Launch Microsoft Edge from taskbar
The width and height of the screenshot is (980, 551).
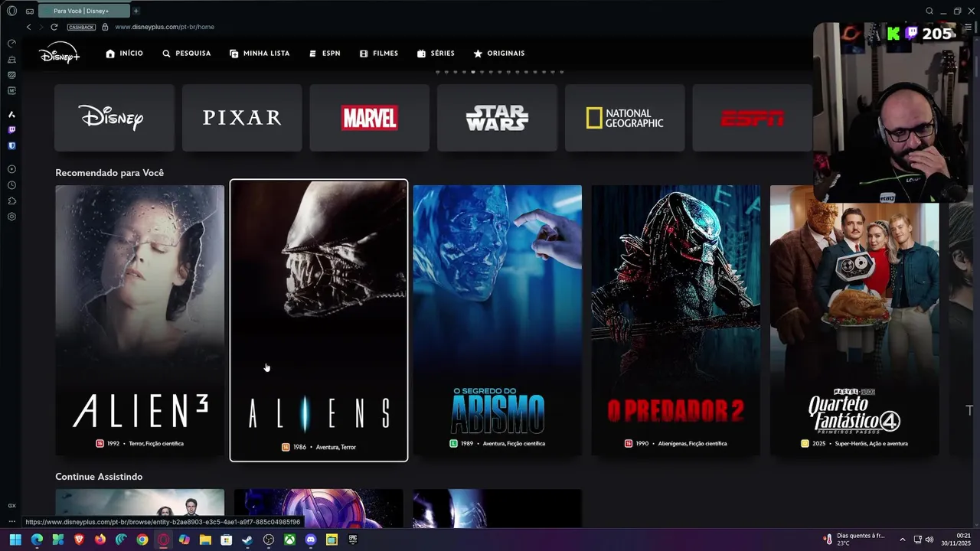pyautogui.click(x=37, y=540)
